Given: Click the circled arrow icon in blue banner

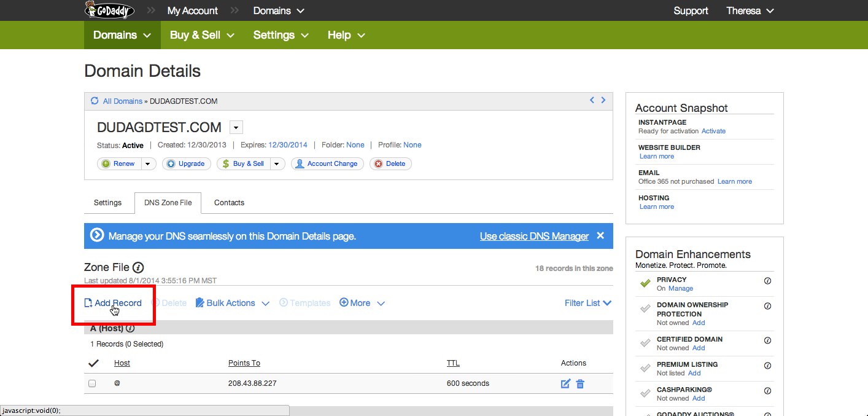Looking at the screenshot, I should (x=97, y=236).
